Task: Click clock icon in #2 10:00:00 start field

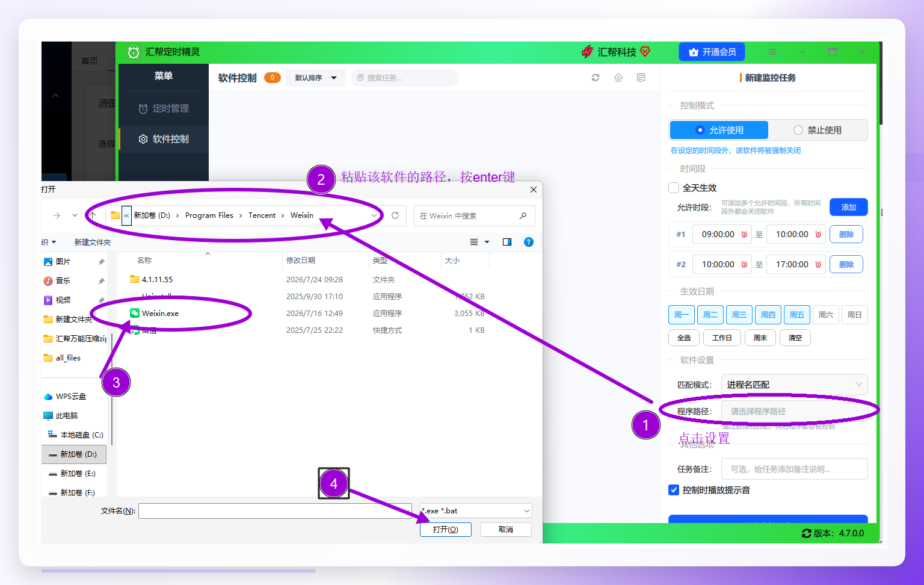Action: pyautogui.click(x=744, y=264)
